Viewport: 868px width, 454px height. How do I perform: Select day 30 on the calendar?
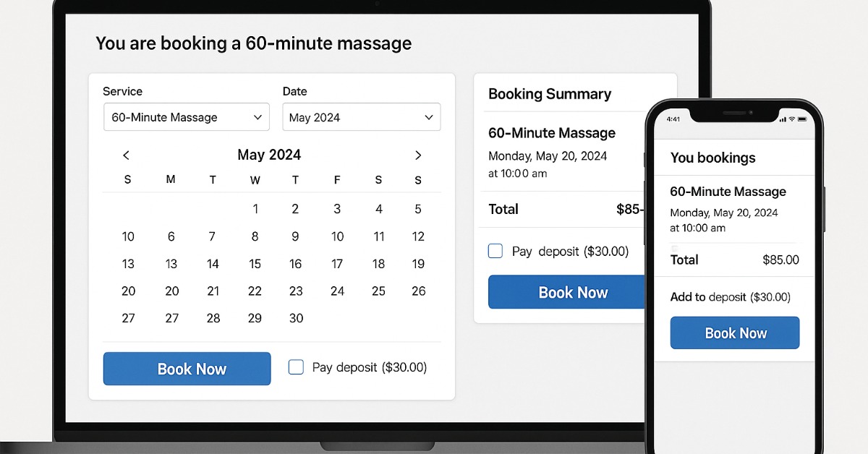point(296,318)
